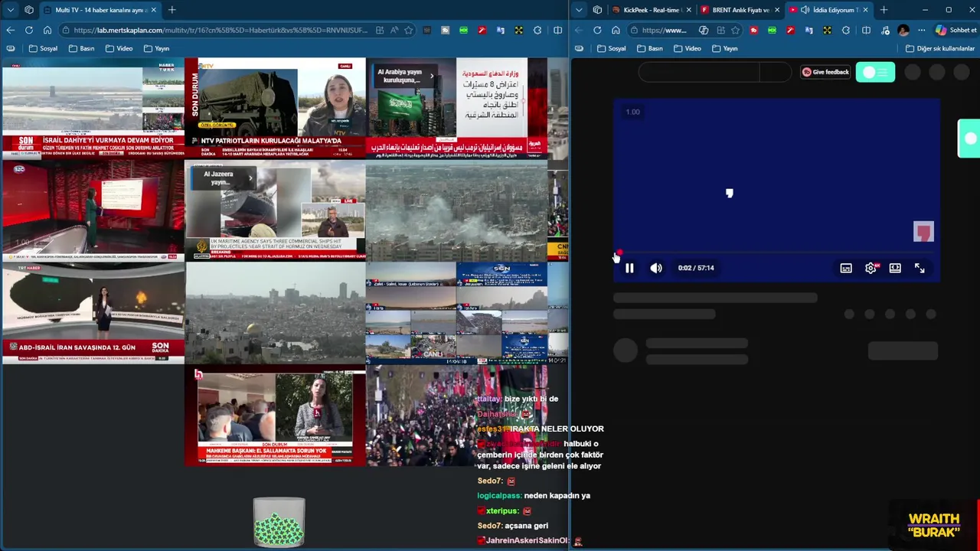Open Extensions puzzle icon in left browser

537,30
